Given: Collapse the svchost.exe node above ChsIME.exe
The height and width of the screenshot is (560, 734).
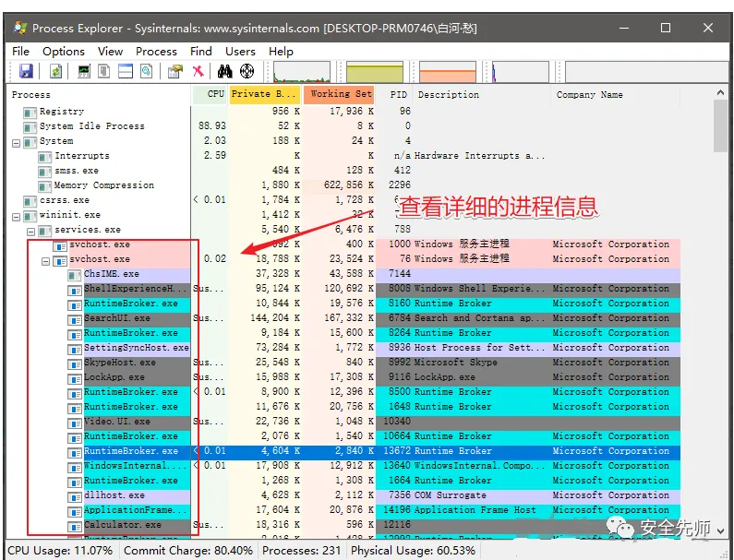Looking at the screenshot, I should [45, 260].
